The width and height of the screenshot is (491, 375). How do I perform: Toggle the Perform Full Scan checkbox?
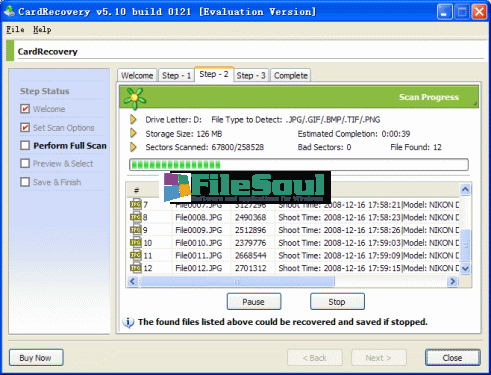pos(25,145)
